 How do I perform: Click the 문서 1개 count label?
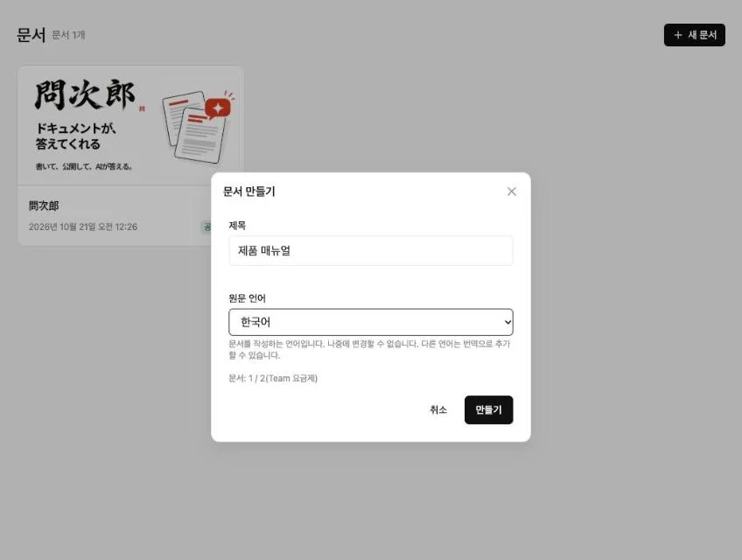tap(68, 35)
